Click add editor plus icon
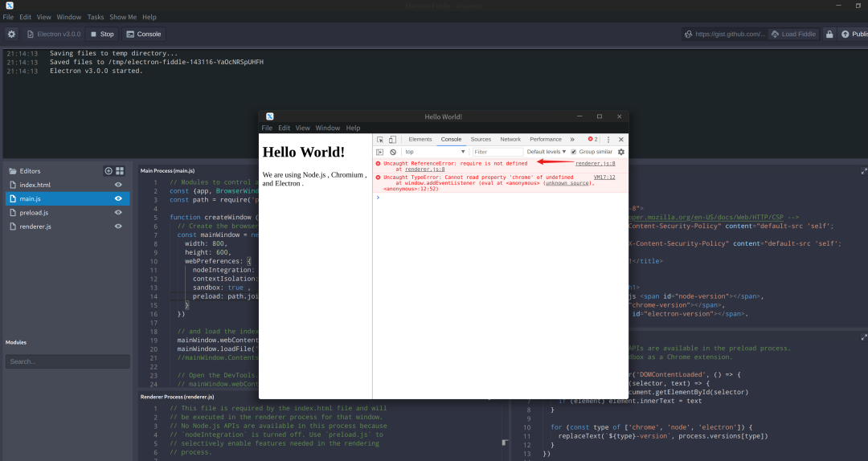 pyautogui.click(x=108, y=171)
